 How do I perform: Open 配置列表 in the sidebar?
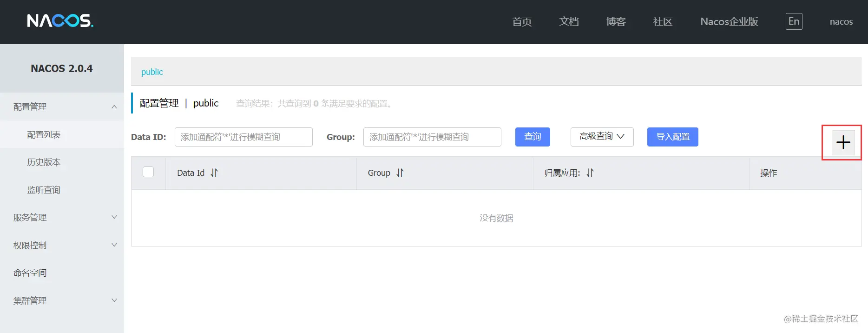[x=62, y=134]
